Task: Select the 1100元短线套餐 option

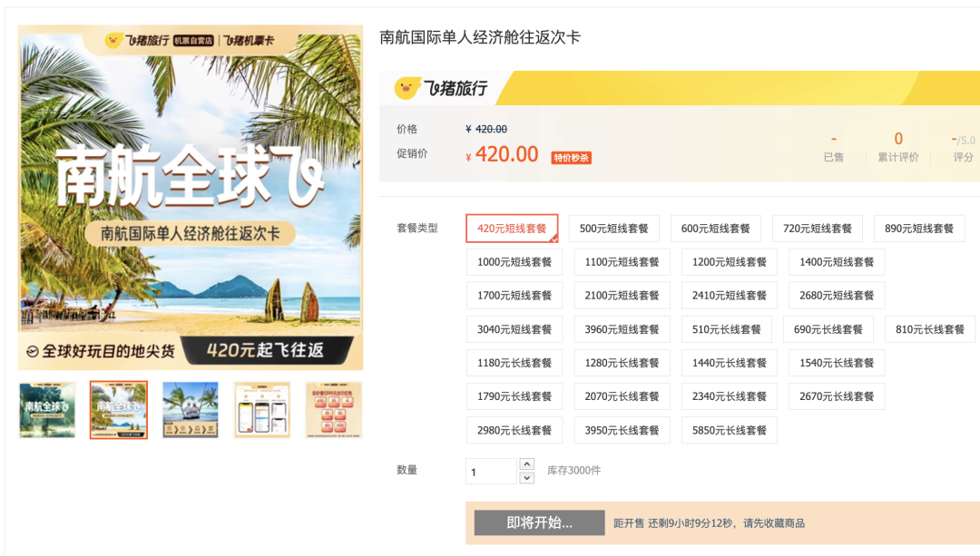Action: coord(622,262)
